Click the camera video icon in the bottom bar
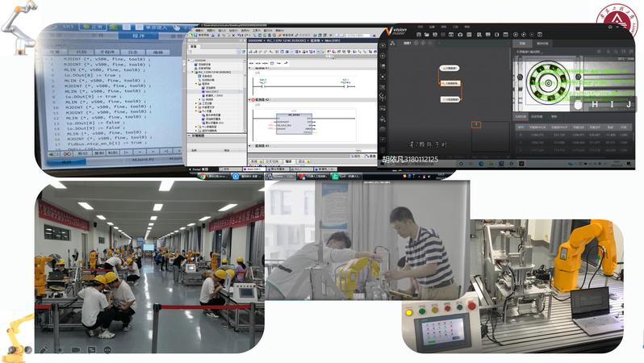 [x=75, y=350]
